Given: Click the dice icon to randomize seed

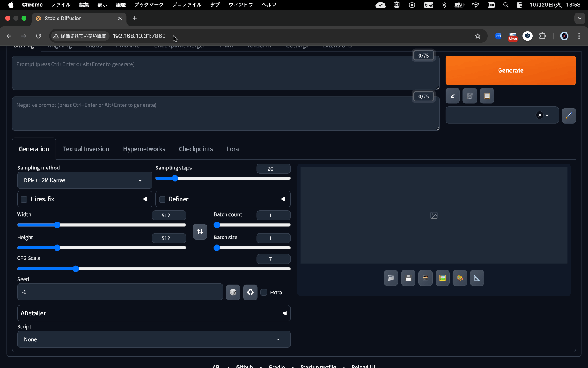Looking at the screenshot, I should click(x=233, y=292).
